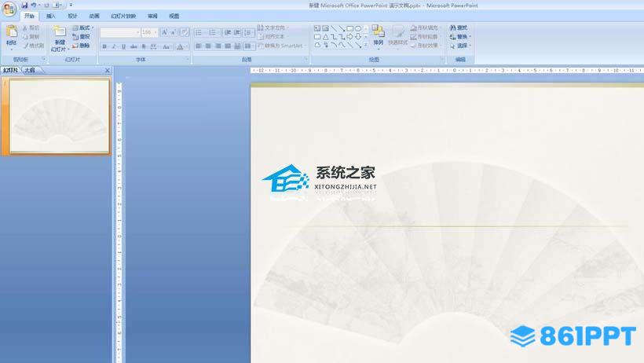
Task: Select the Text Box shape in gallery
Action: (x=317, y=28)
